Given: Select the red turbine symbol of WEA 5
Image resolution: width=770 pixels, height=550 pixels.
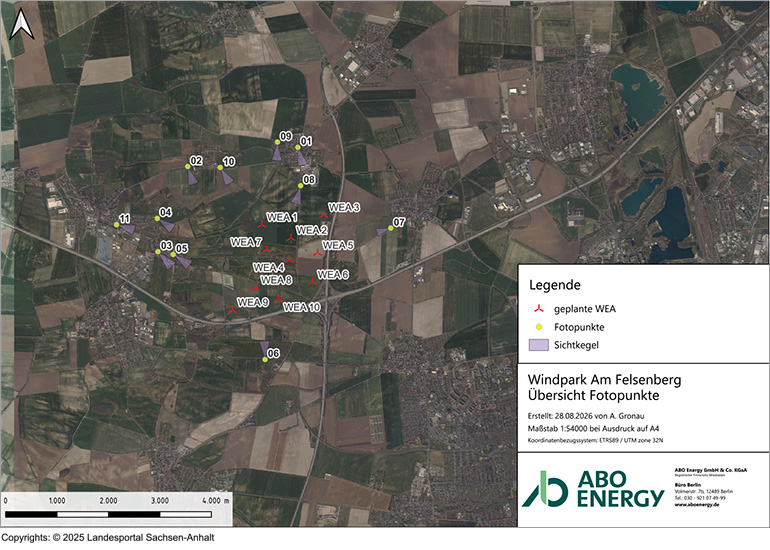Looking at the screenshot, I should [x=317, y=252].
